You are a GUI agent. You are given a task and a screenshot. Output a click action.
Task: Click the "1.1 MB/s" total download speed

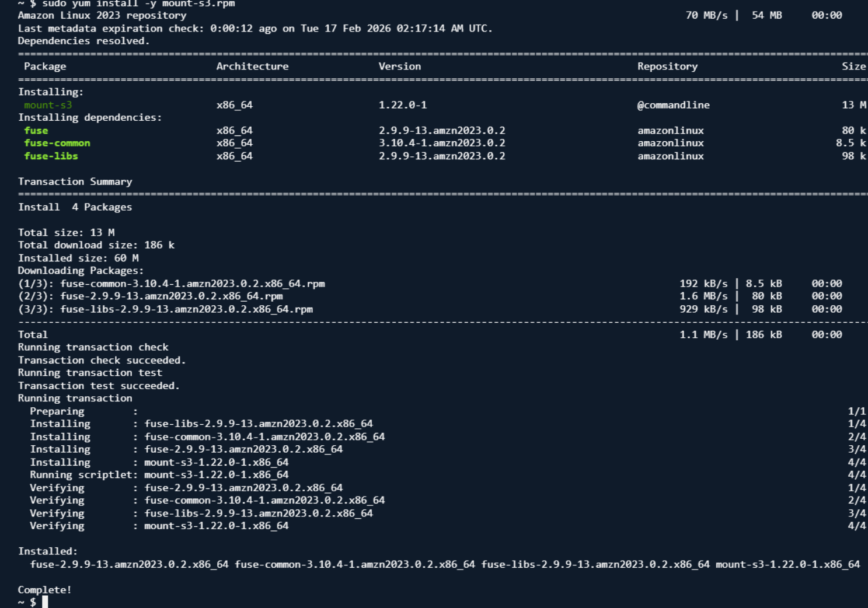coord(703,335)
